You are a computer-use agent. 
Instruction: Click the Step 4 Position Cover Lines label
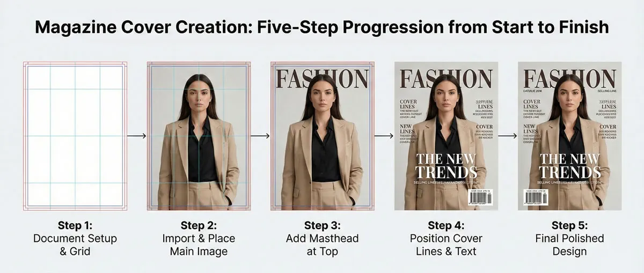tap(446, 238)
